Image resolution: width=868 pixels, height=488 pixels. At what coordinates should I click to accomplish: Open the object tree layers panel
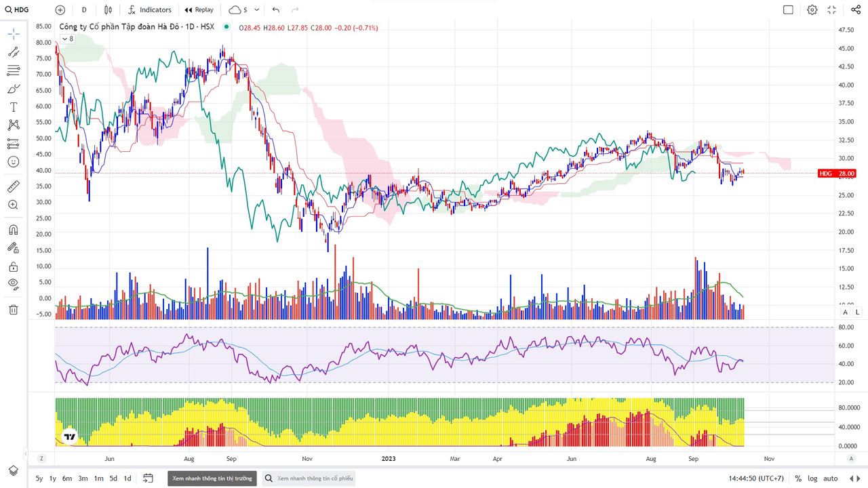click(14, 470)
